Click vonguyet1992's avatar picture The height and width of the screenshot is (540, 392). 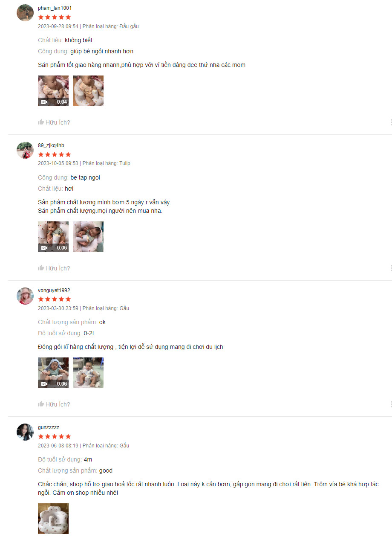pos(25,296)
